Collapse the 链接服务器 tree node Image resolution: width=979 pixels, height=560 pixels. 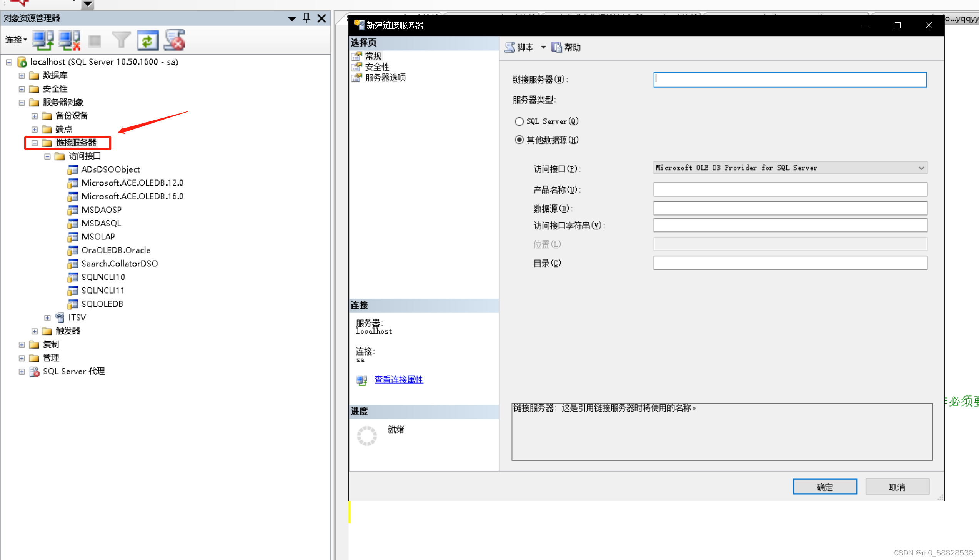pyautogui.click(x=35, y=143)
